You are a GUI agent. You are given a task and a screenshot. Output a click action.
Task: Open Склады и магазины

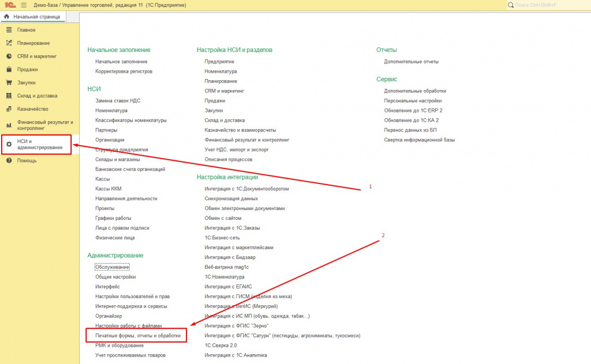117,159
